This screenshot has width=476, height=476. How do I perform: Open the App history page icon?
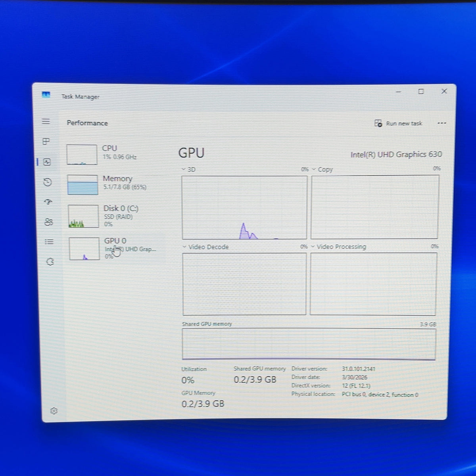click(48, 182)
